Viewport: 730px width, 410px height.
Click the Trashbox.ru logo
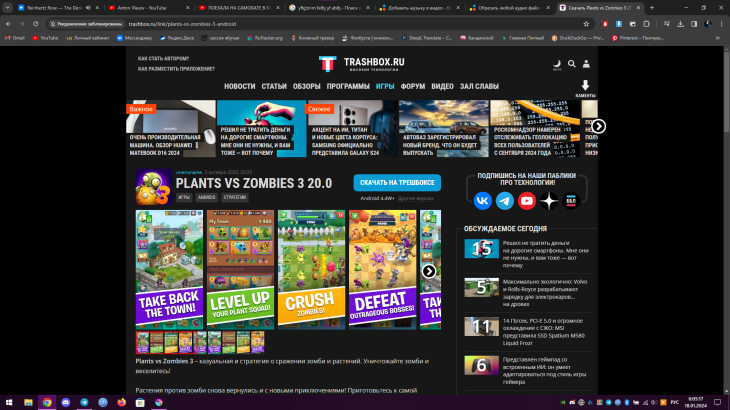pos(362,63)
